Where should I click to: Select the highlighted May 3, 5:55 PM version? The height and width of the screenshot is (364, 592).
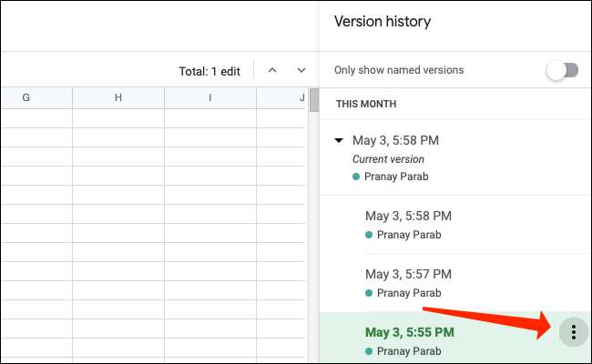(x=410, y=332)
